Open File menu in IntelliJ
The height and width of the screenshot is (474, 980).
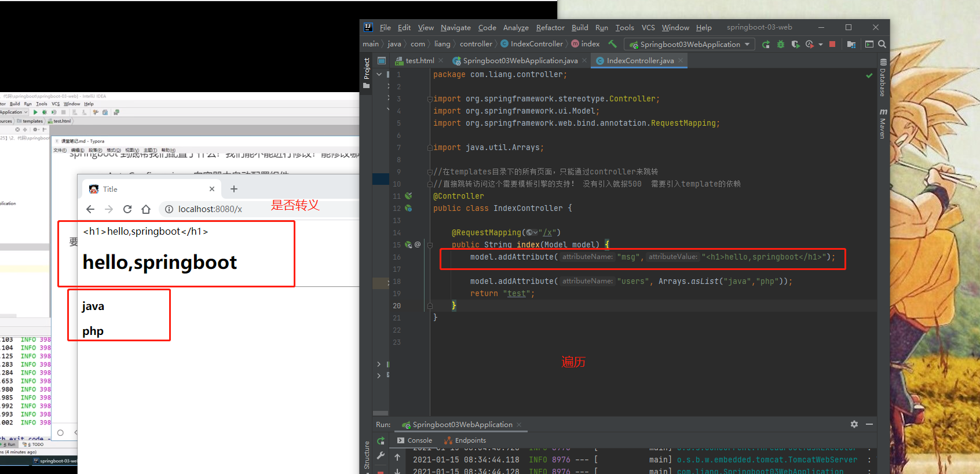coord(385,27)
